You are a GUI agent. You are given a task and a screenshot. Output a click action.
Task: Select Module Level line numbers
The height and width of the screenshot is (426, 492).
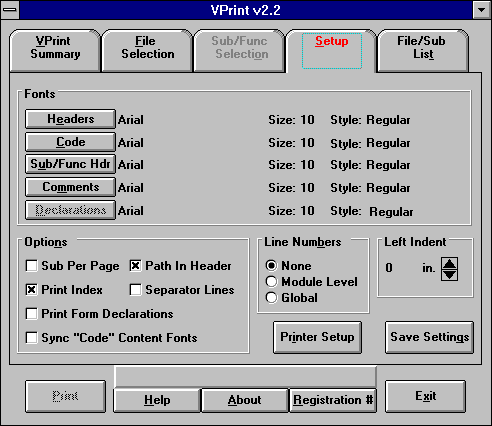271,282
